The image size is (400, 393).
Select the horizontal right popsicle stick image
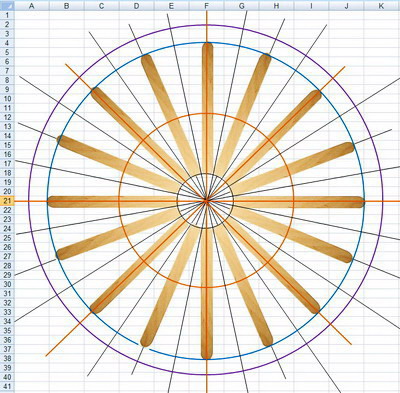[298, 202]
